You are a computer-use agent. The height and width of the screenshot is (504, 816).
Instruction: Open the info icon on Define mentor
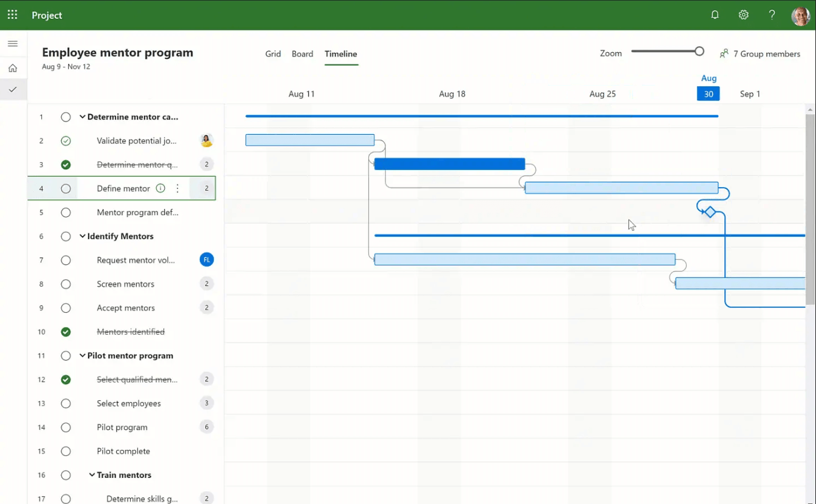[x=160, y=188]
